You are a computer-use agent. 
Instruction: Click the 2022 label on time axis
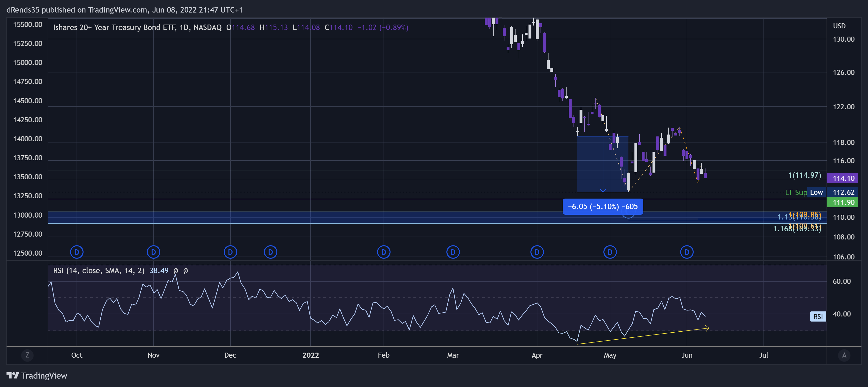pos(311,355)
